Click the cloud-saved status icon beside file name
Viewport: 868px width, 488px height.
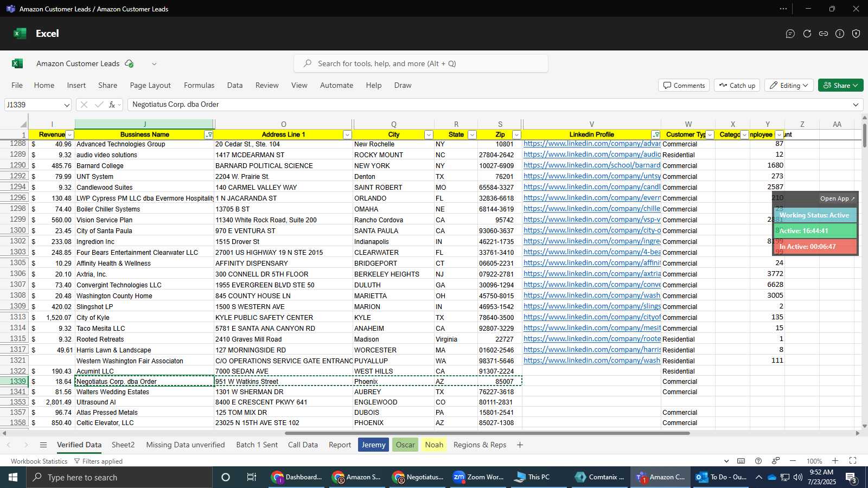(129, 63)
